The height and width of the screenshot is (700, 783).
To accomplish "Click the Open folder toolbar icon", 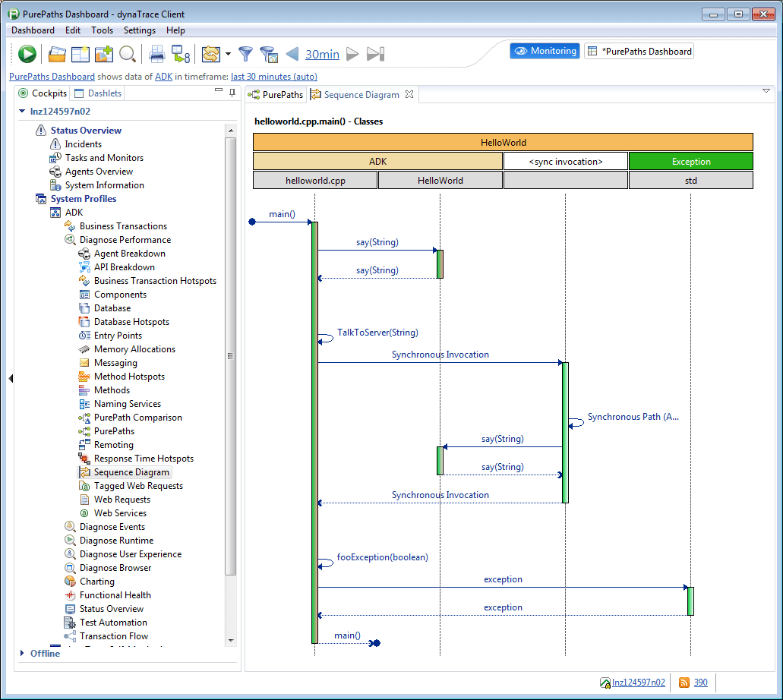I will (x=57, y=54).
